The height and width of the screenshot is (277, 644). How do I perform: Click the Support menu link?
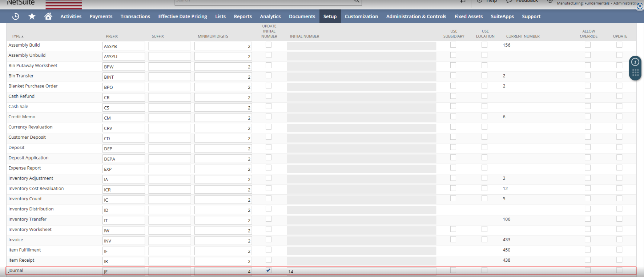pos(531,16)
